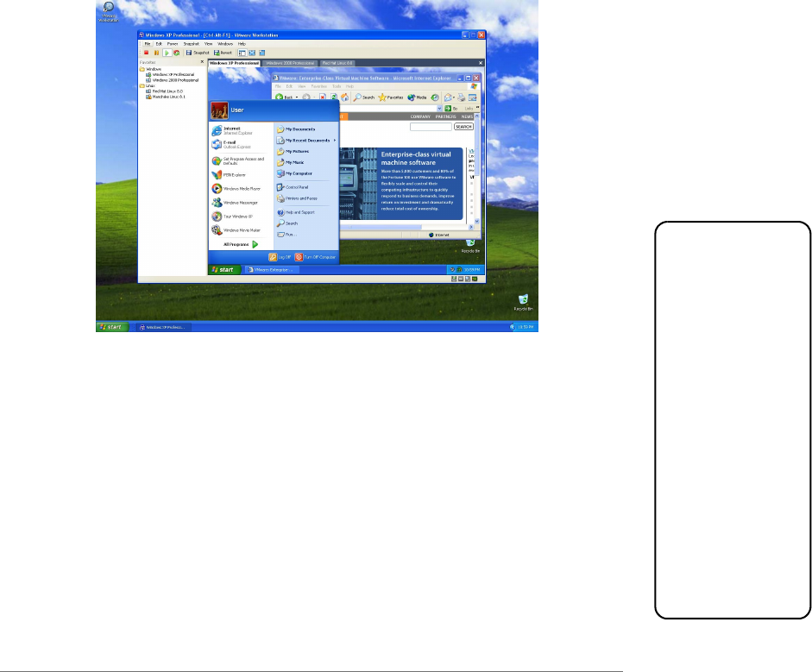Click the Suspend (pause) icon in VMware toolbar
Viewport: 812px width, 672px height.
156,53
